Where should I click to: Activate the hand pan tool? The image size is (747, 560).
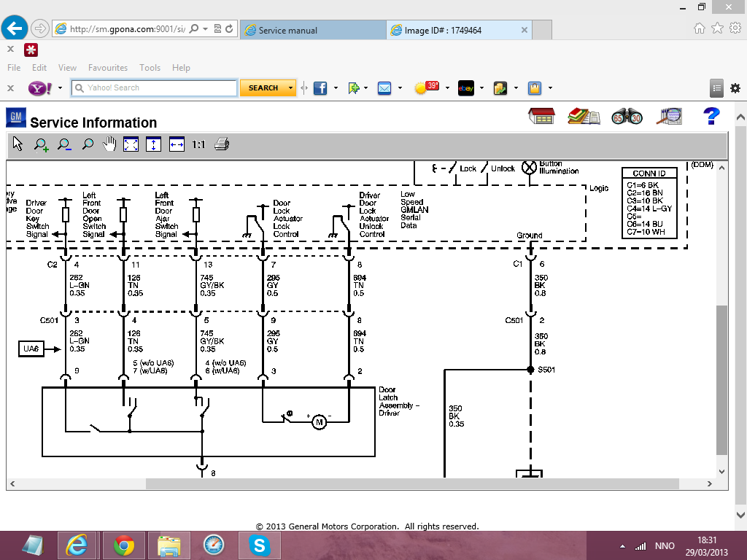(109, 144)
